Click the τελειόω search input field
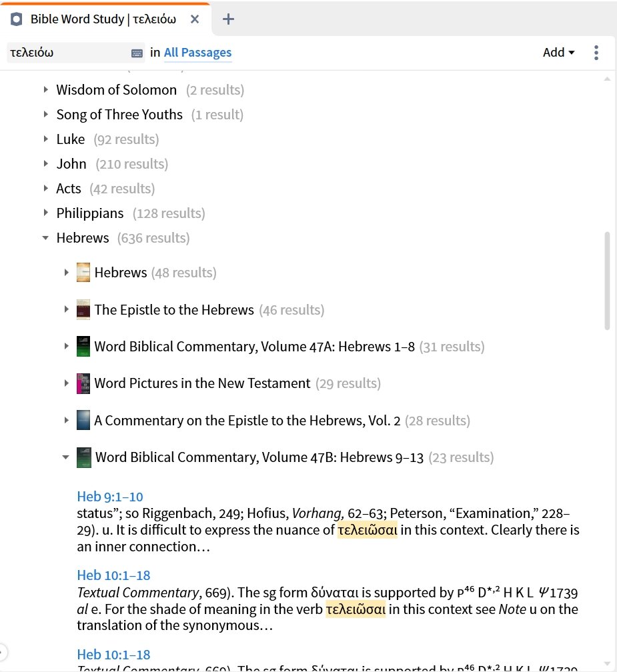This screenshot has height=672, width=617. 69,53
